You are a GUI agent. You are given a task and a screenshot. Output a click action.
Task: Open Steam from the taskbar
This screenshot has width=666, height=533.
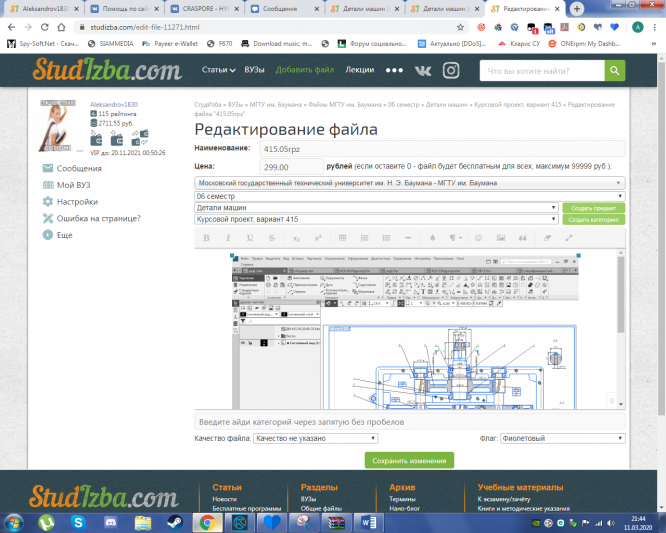click(175, 523)
